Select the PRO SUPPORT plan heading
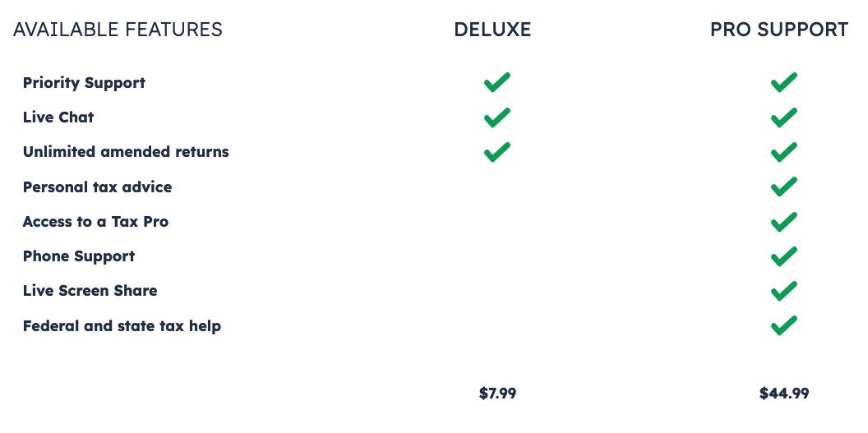The image size is (868, 433). [778, 30]
